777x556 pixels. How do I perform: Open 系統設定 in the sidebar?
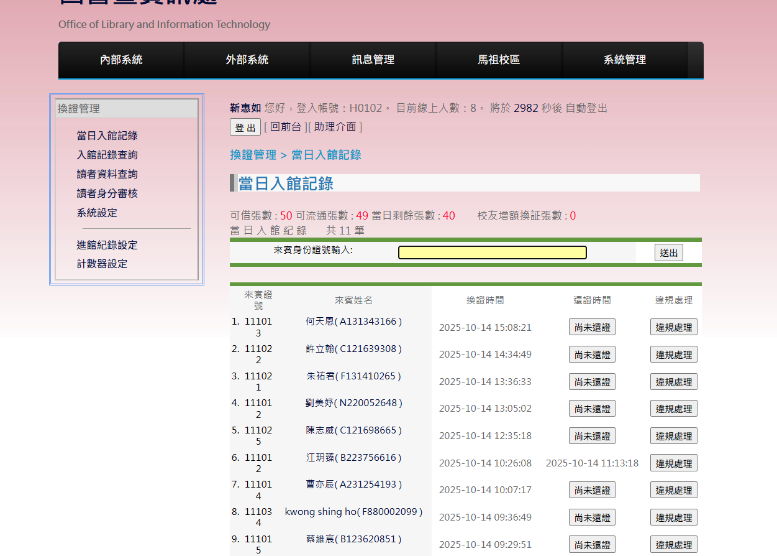pyautogui.click(x=97, y=213)
